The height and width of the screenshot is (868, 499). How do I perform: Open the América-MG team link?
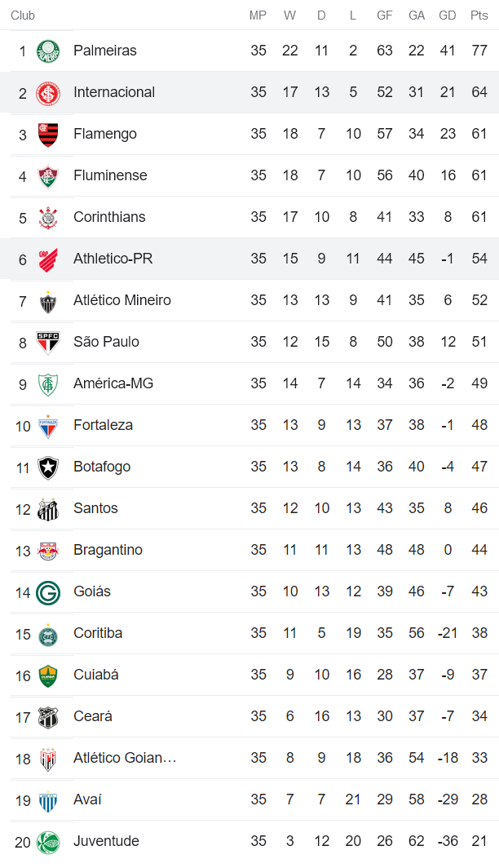point(113,383)
